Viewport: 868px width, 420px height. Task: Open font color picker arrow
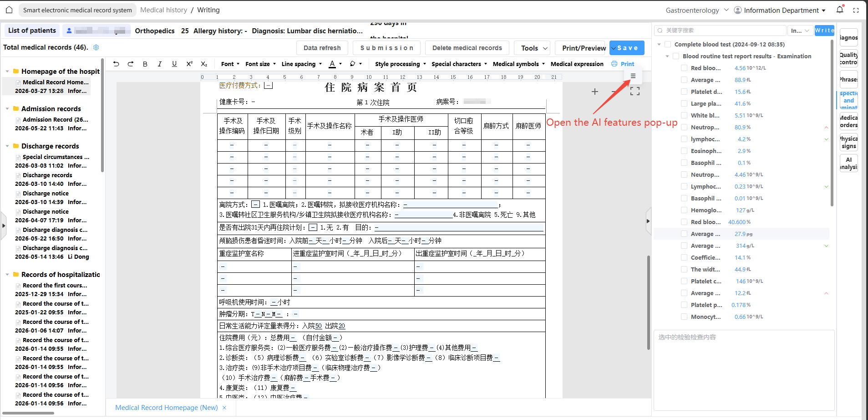(x=340, y=64)
